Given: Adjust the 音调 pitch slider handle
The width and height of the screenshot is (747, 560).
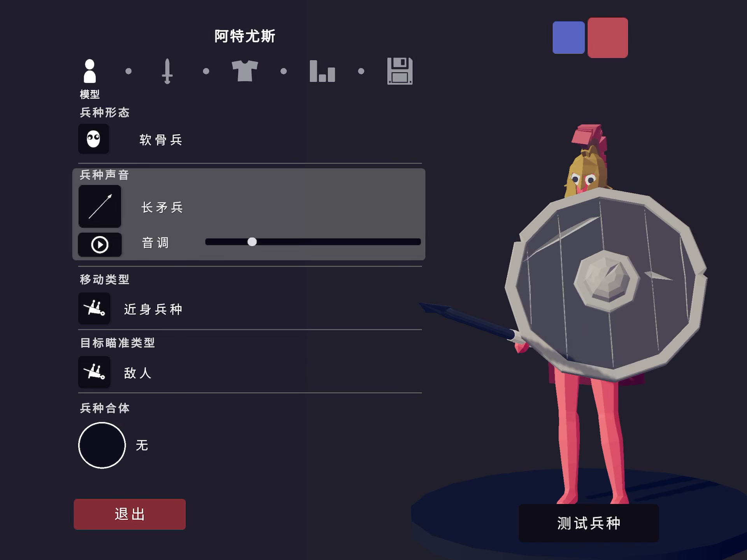Looking at the screenshot, I should (x=252, y=242).
